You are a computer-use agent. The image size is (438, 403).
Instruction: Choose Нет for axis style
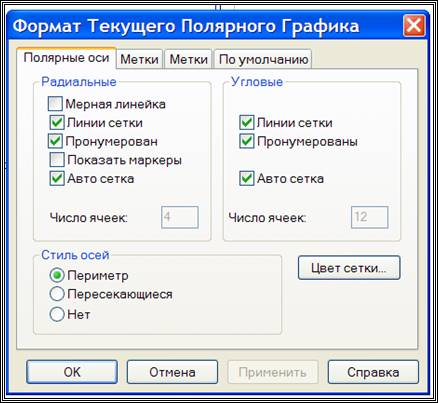click(x=57, y=314)
